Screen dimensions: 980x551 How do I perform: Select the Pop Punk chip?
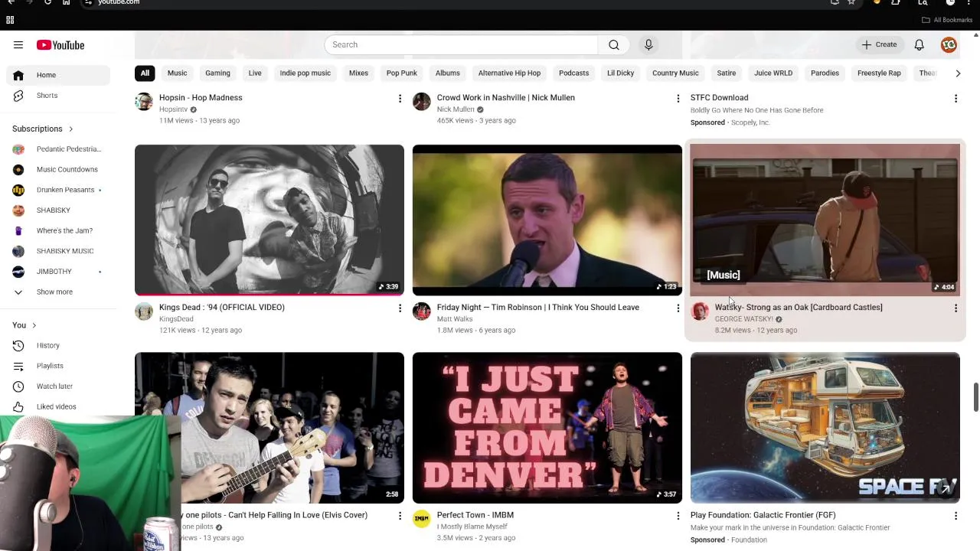click(402, 73)
